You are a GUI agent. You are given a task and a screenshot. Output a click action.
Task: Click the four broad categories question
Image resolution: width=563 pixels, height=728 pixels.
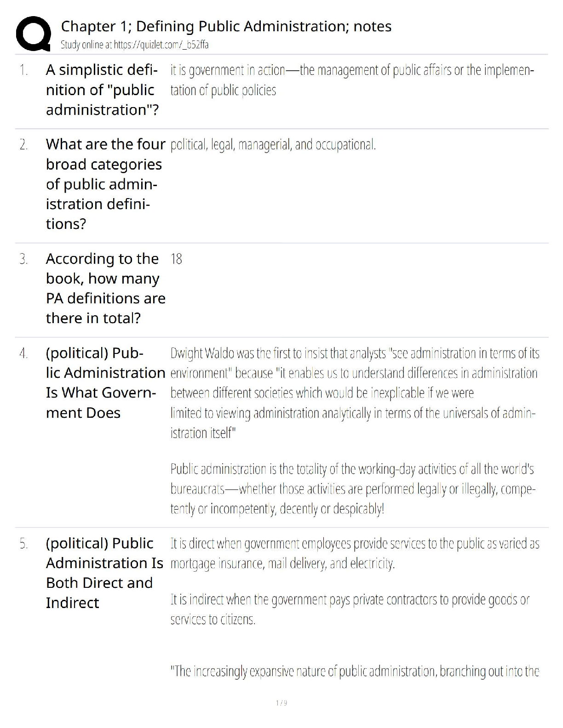point(105,184)
